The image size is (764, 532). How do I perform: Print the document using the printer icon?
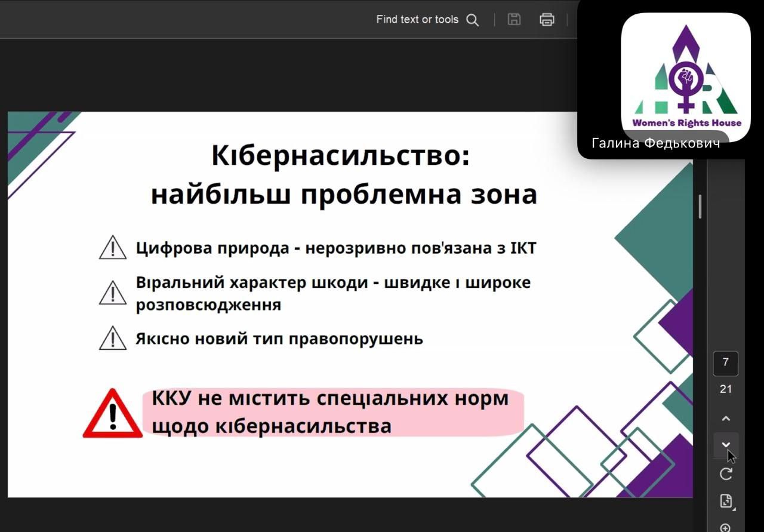(x=547, y=20)
